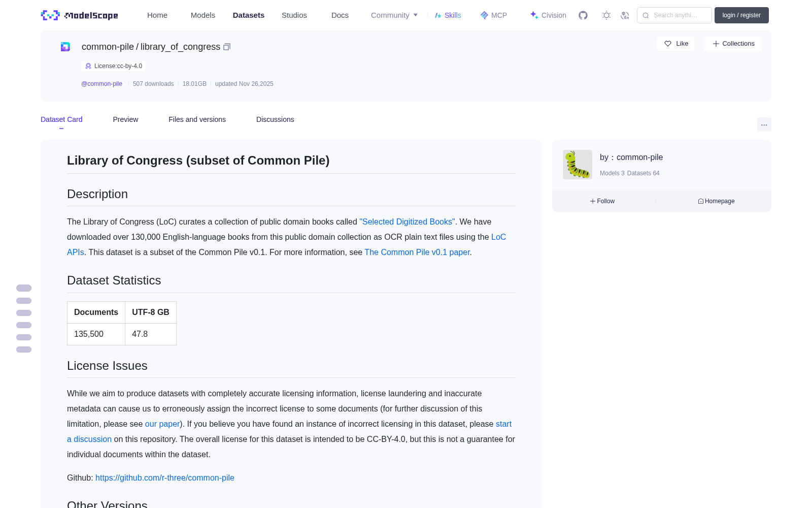Screen dimensions: 812x508
Task: Open the common-pile caterpillar avatar
Action: point(578,165)
